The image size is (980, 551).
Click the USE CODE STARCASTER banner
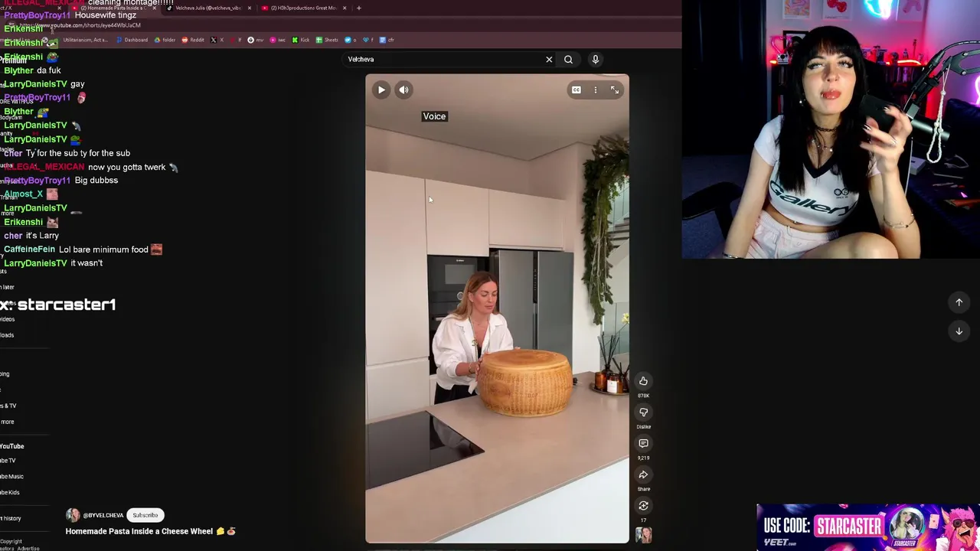pyautogui.click(x=867, y=527)
